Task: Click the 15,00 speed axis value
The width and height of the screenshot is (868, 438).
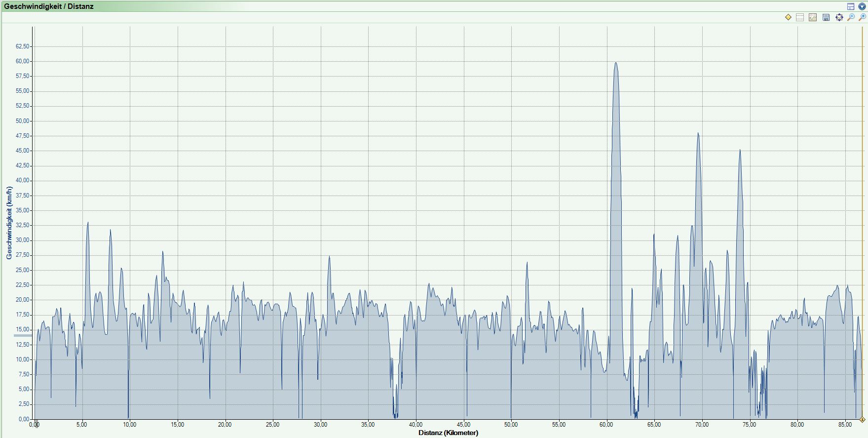Action: coord(23,330)
